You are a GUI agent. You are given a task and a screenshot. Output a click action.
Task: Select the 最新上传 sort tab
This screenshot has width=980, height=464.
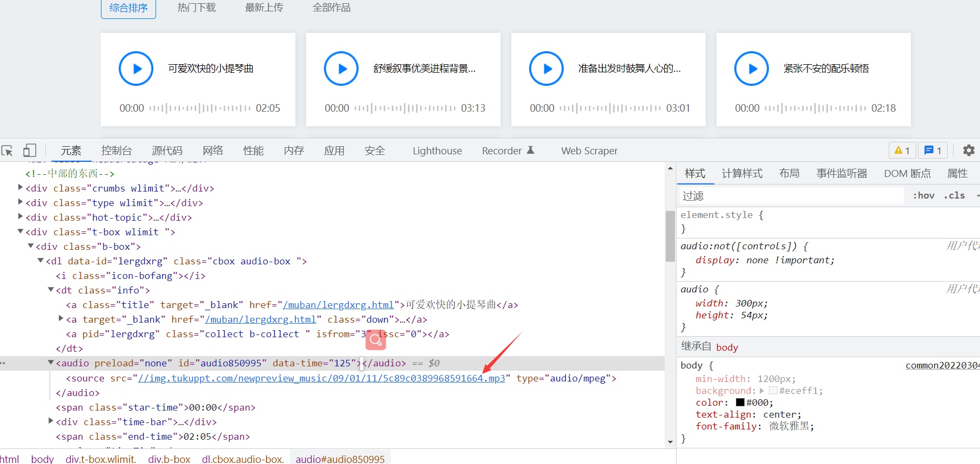(x=264, y=8)
